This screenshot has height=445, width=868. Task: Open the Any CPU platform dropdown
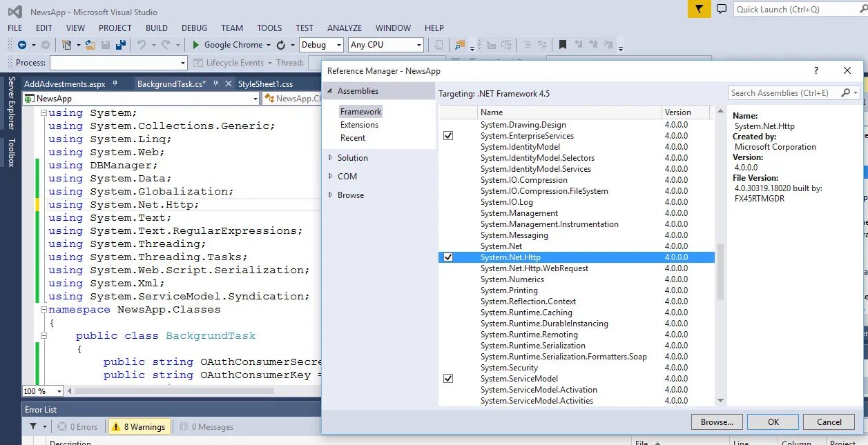click(x=418, y=45)
